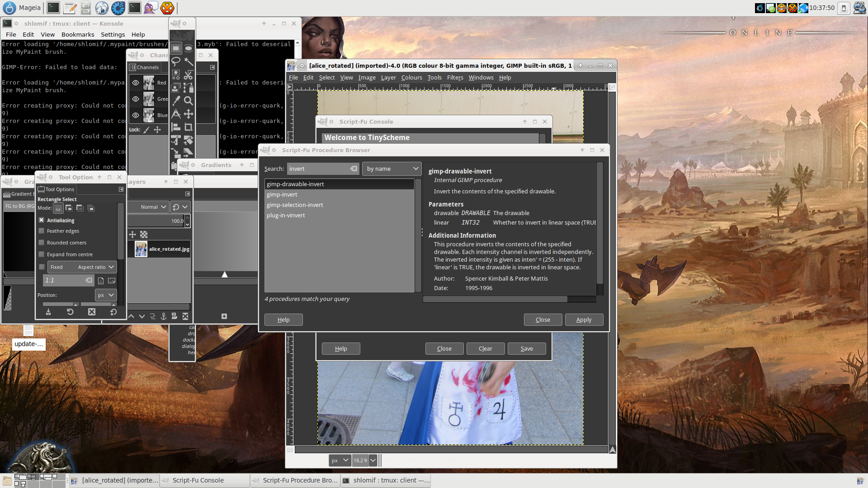Enable Expand from centre checkbox
This screenshot has width=868, height=488.
[42, 254]
